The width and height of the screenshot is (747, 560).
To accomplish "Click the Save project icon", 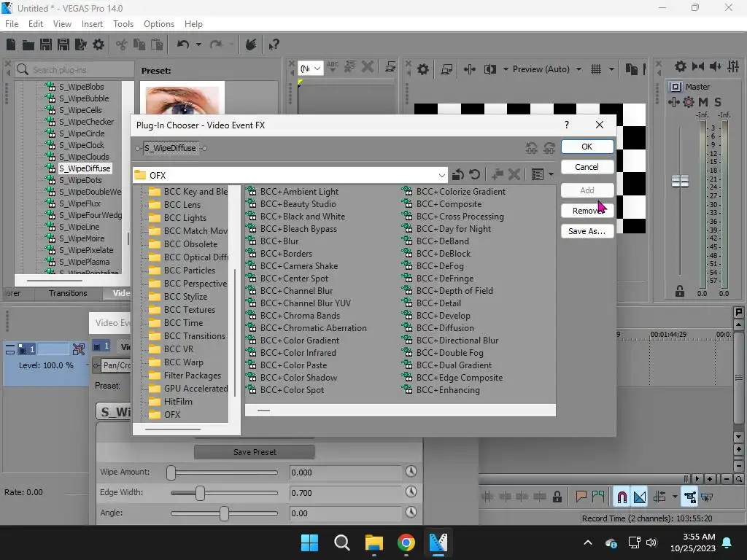I will pyautogui.click(x=46, y=44).
